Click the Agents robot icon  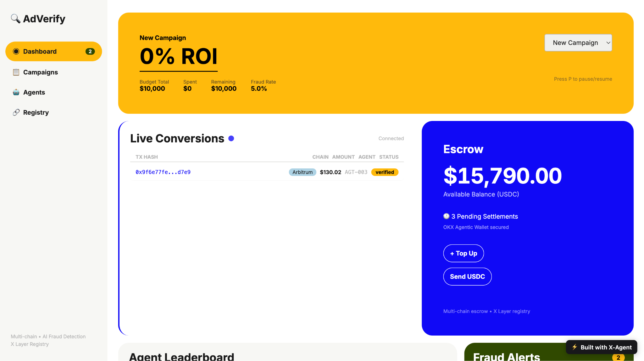click(16, 92)
